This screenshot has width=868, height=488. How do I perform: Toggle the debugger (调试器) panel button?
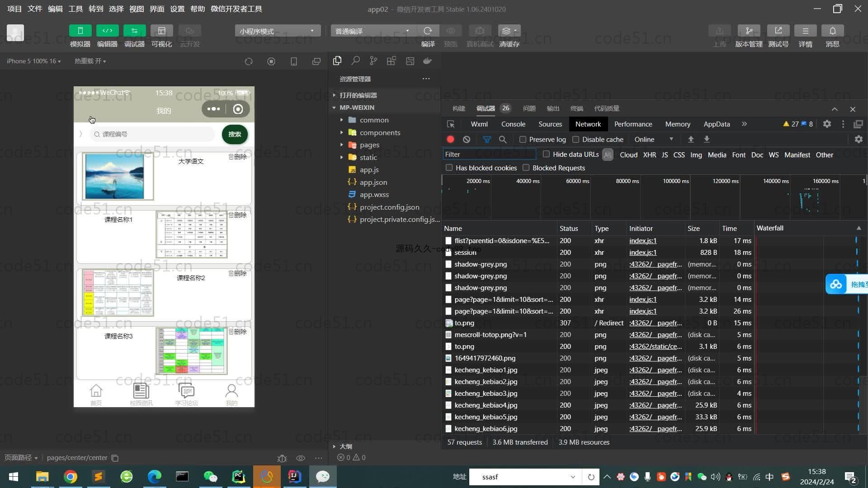pyautogui.click(x=134, y=31)
